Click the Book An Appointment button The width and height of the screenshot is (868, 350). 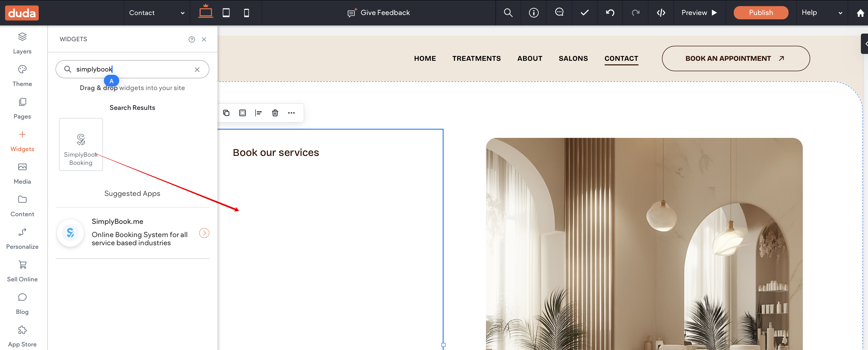[x=736, y=59]
